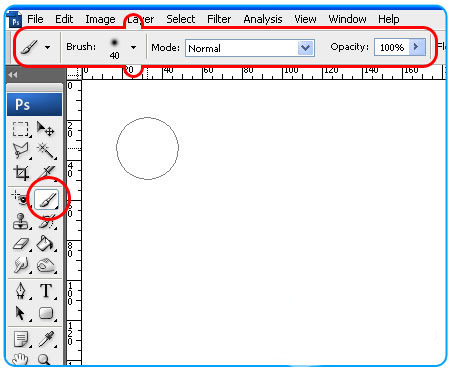Click the Opacity 100% input field
Viewport: 450px width, 370px height.
coord(392,47)
